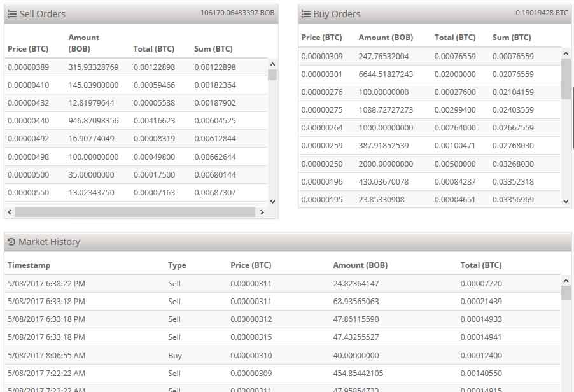Viewport: 574px width, 392px height.
Task: Click the trade amount 454.85442105
Action: (358, 374)
